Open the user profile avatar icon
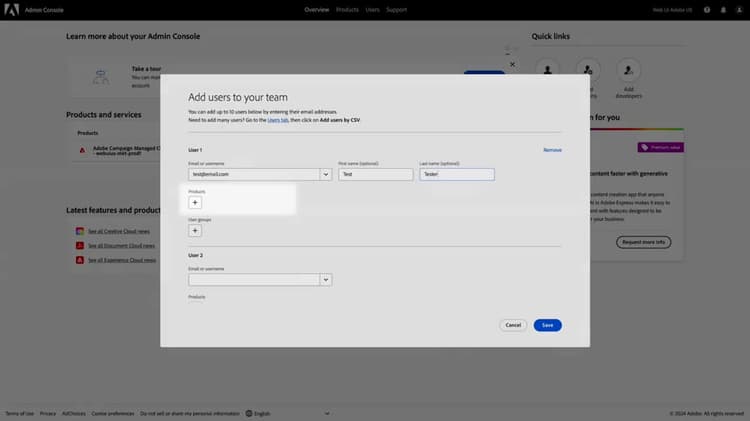 [739, 10]
